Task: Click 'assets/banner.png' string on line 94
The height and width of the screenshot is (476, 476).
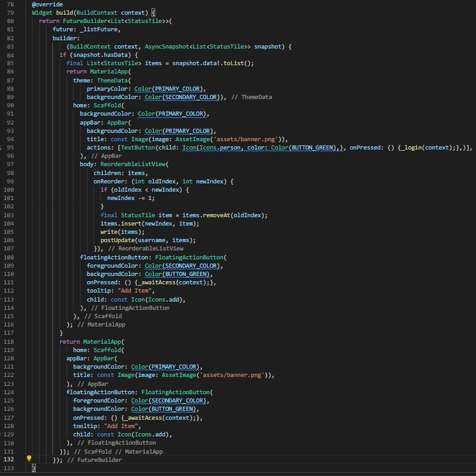Action: (x=245, y=139)
